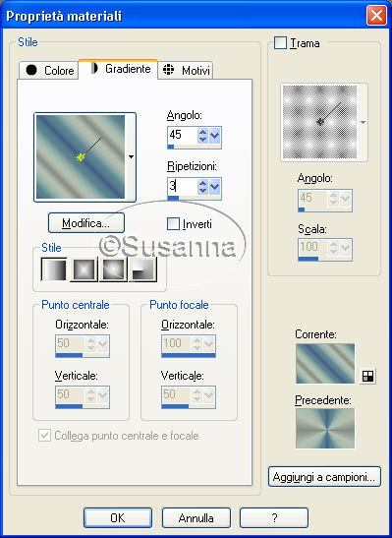Screen dimensions: 392x538
Task: Choose the rectangular gradient style icon
Action: [x=84, y=269]
